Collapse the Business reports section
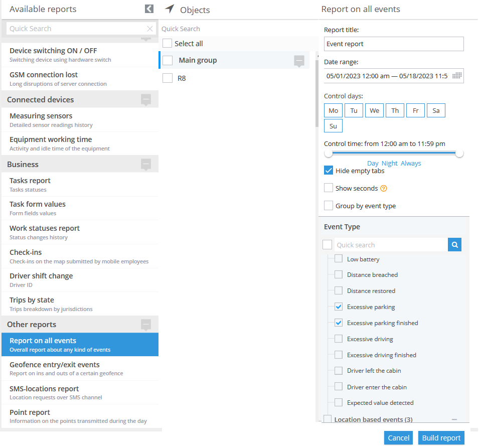This screenshot has width=479, height=448. 146,165
